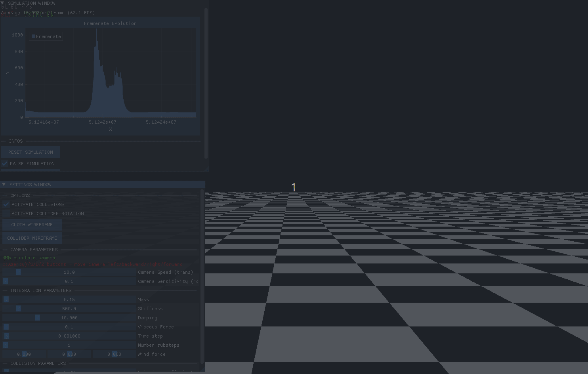
Task: Click the Settings Window vertical scrollbar
Action: (x=202, y=276)
